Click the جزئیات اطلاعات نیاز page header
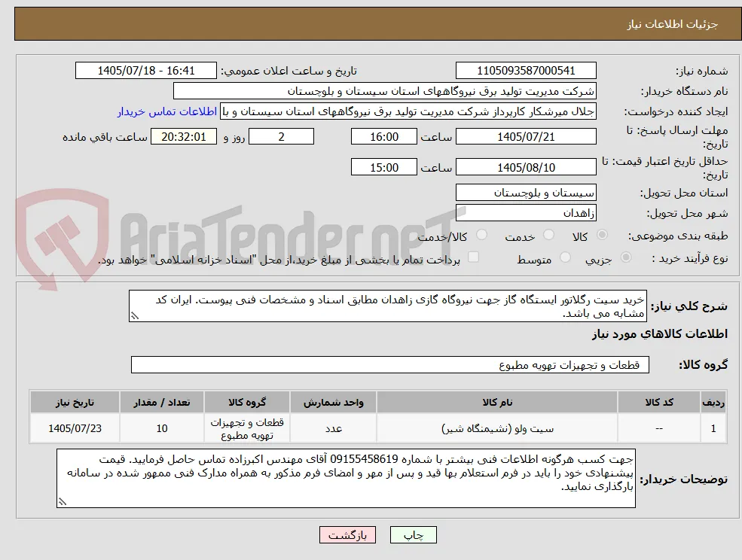Image resolution: width=742 pixels, height=560 pixels. (x=672, y=24)
